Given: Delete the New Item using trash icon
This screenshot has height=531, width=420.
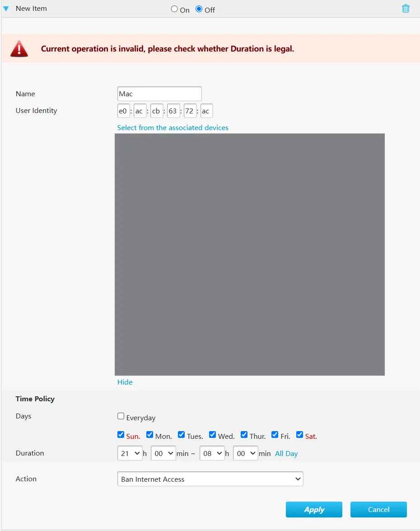Looking at the screenshot, I should [x=406, y=9].
